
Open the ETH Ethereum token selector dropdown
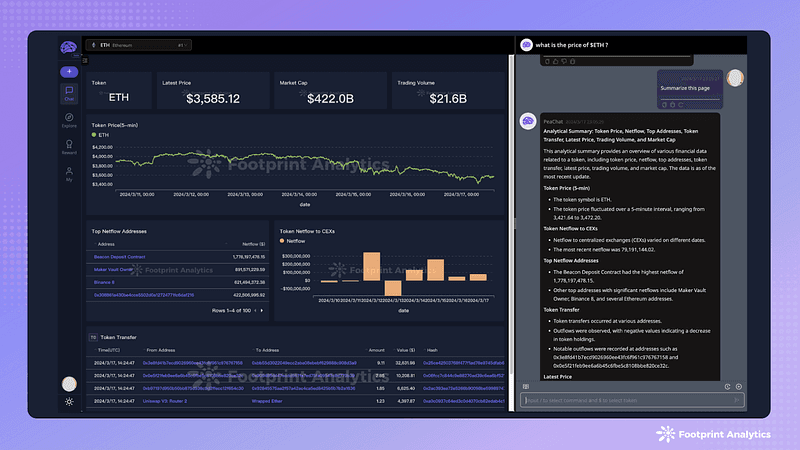click(139, 45)
